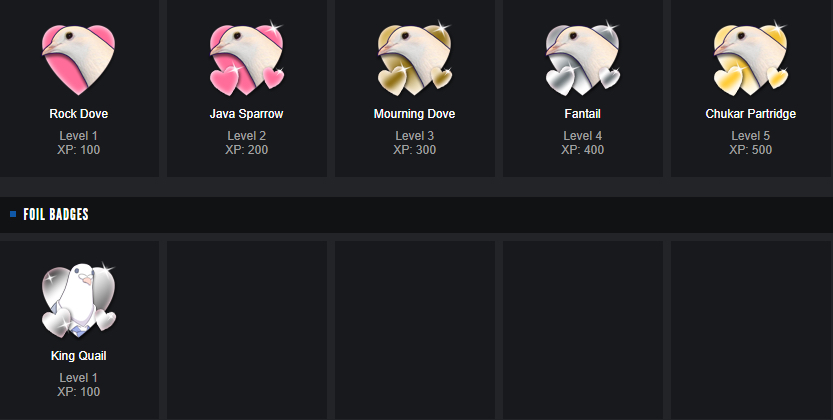
Task: Select the Mourning Dove label text
Action: tap(414, 114)
